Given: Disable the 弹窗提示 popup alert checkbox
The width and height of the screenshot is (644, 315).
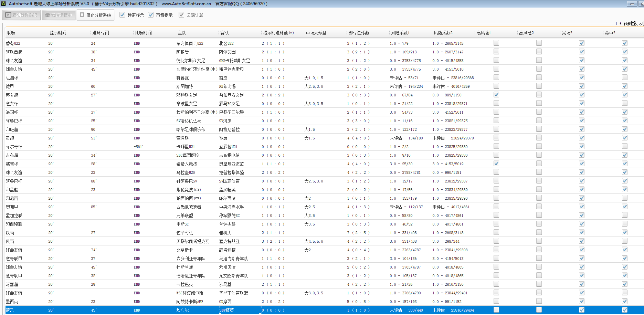Looking at the screenshot, I should [x=122, y=15].
